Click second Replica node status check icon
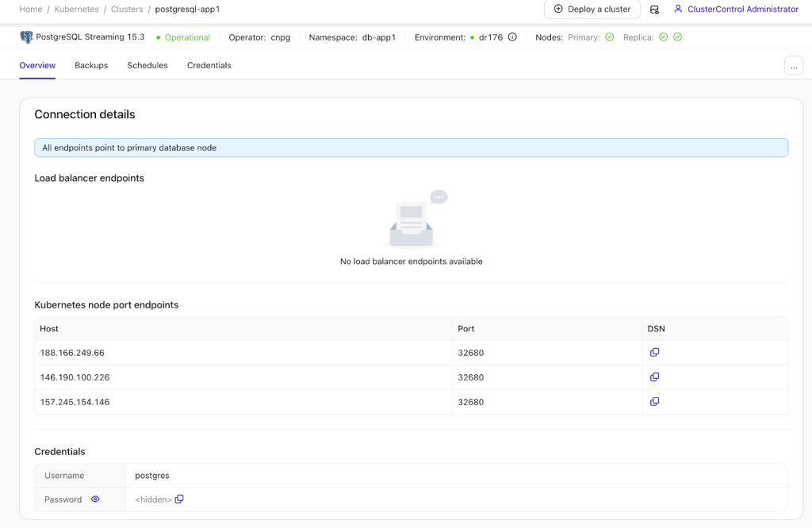812x528 pixels. click(x=677, y=37)
